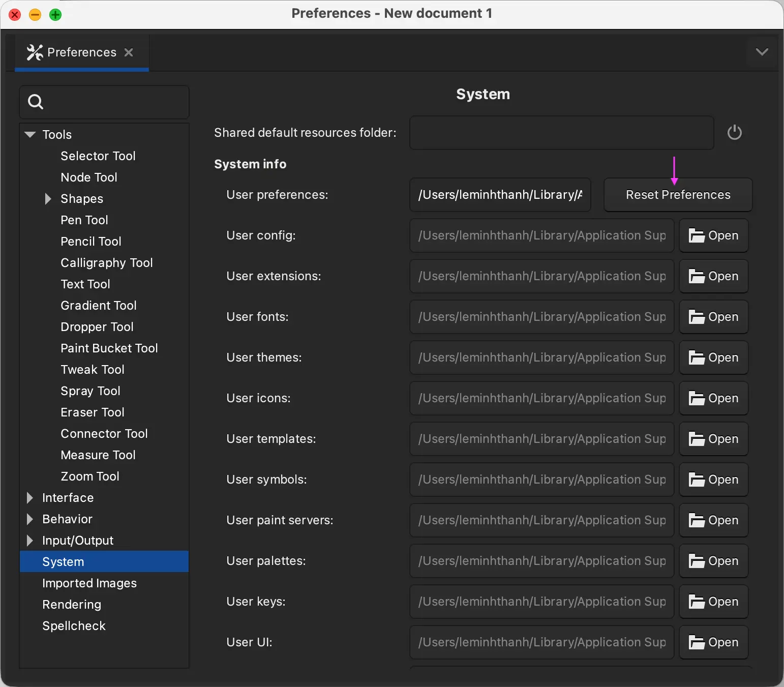
Task: Select Calligraphy Tool in the tree
Action: tap(107, 263)
